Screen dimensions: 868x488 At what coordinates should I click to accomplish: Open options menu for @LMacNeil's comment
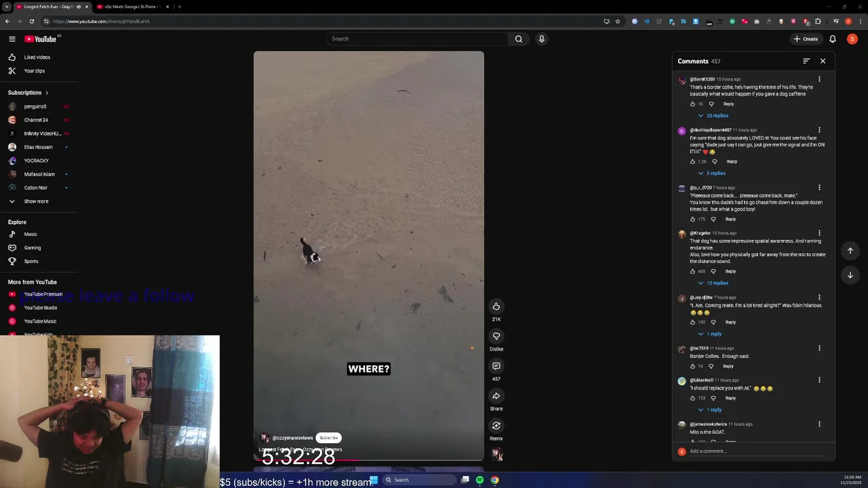(x=819, y=380)
